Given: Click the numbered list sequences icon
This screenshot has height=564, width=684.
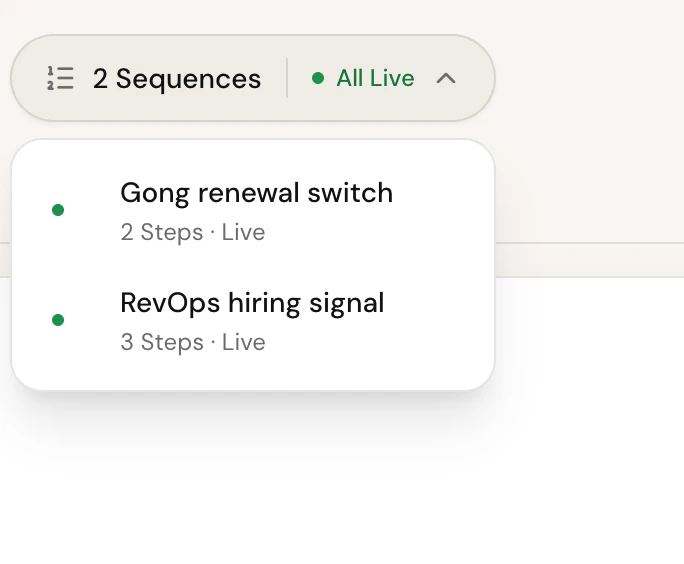Looking at the screenshot, I should pyautogui.click(x=60, y=79).
